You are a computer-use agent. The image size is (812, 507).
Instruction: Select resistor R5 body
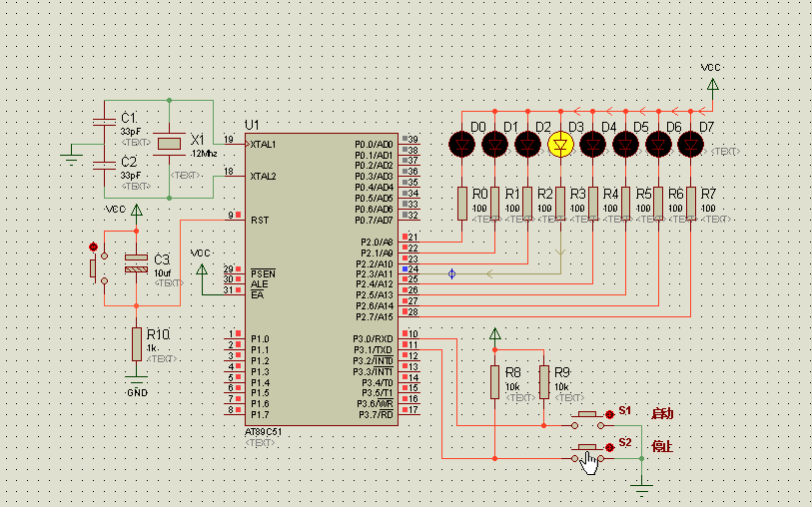point(625,204)
